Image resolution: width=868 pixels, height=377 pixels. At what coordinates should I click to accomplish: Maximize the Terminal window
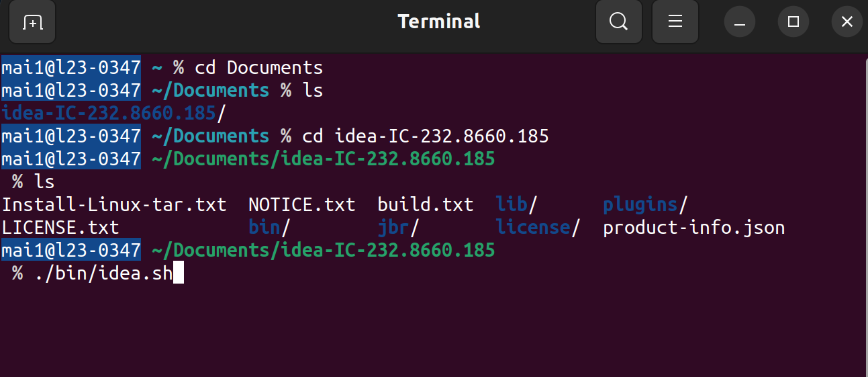tap(793, 22)
